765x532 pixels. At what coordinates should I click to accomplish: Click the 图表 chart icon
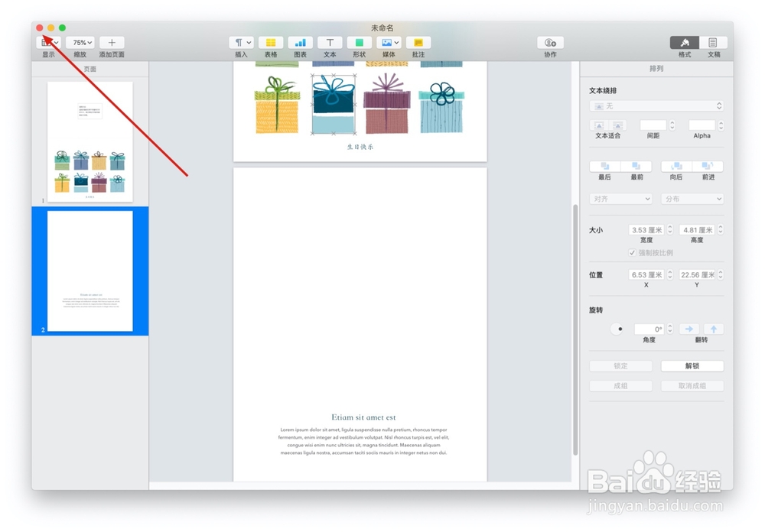(300, 43)
